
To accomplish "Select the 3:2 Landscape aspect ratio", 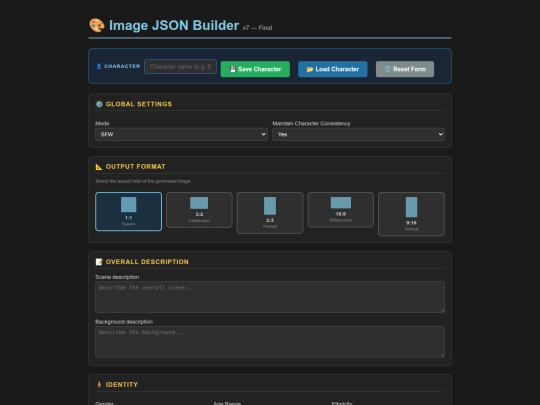I will point(199,210).
